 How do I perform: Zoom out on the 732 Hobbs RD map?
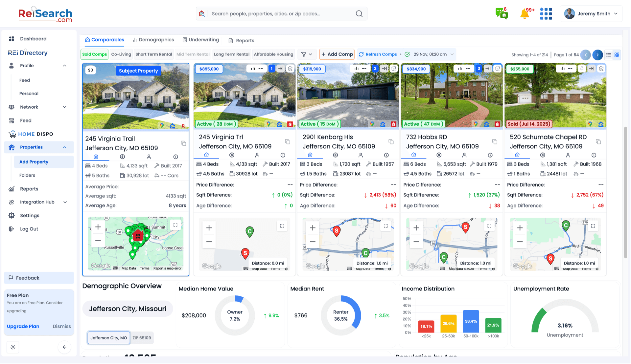pos(416,242)
